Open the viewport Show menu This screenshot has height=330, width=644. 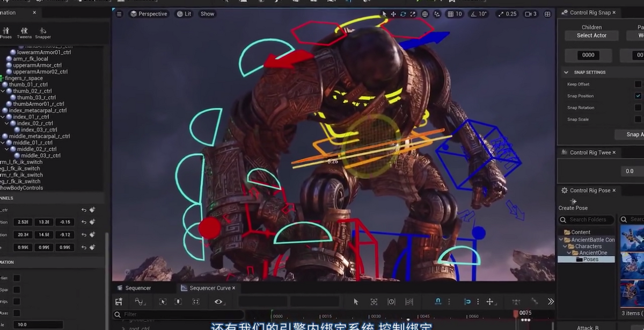tap(207, 14)
